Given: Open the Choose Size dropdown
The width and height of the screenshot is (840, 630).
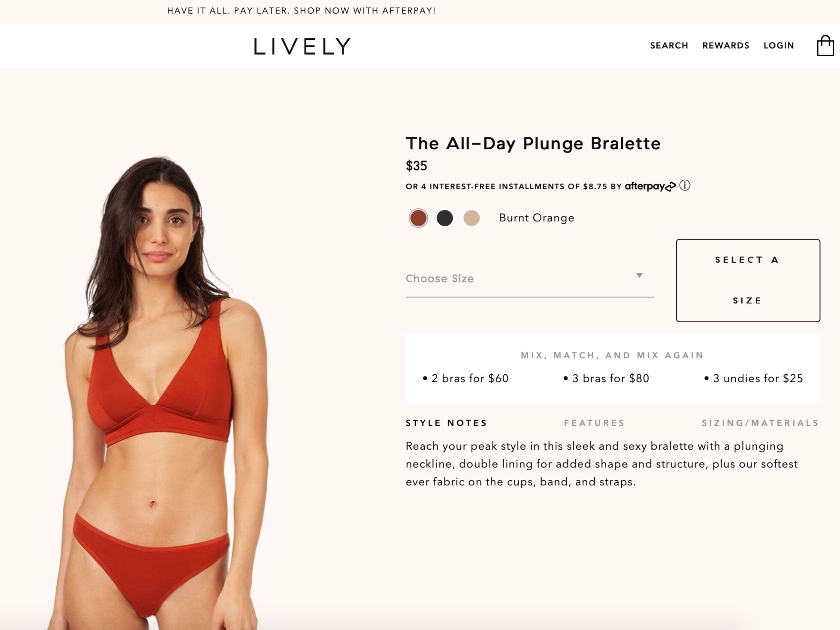Looking at the screenshot, I should pyautogui.click(x=529, y=279).
